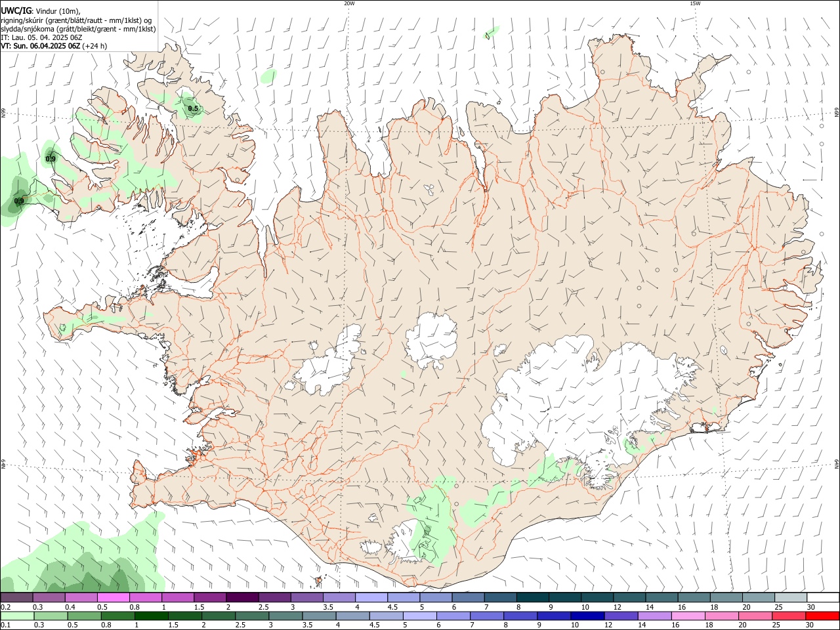Click the 20W longitude label
840x630 pixels.
(x=349, y=3)
